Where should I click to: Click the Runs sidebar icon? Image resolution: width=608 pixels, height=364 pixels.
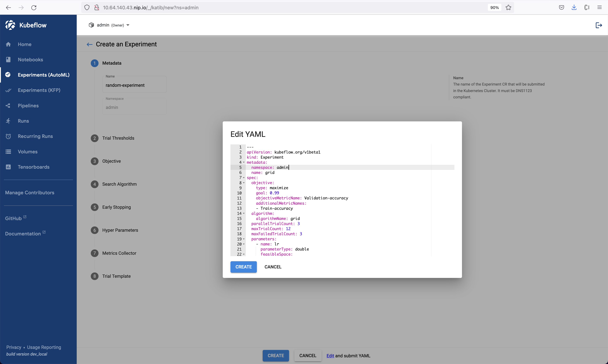tap(8, 121)
